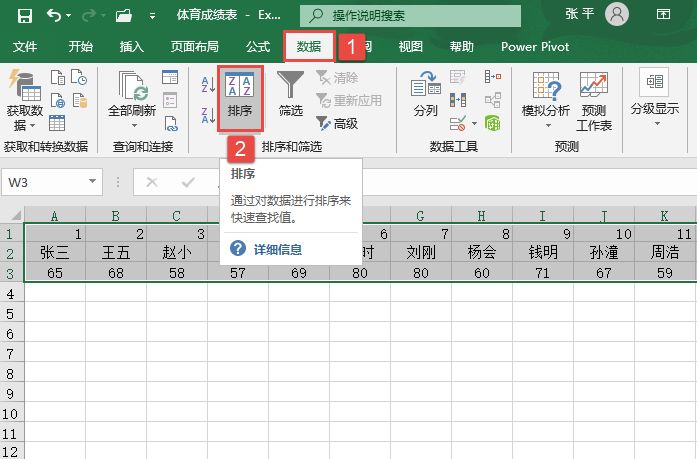Sort descending with the Z-A icon
697x459 pixels.
[x=208, y=115]
